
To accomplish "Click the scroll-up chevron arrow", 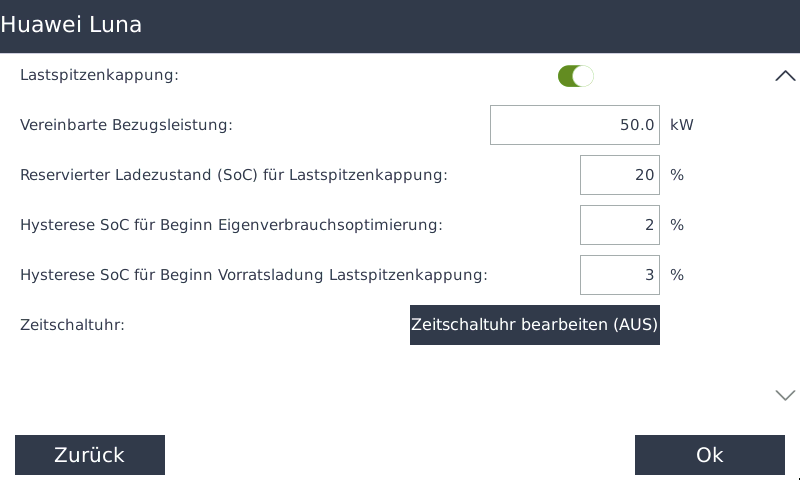I will 785,76.
